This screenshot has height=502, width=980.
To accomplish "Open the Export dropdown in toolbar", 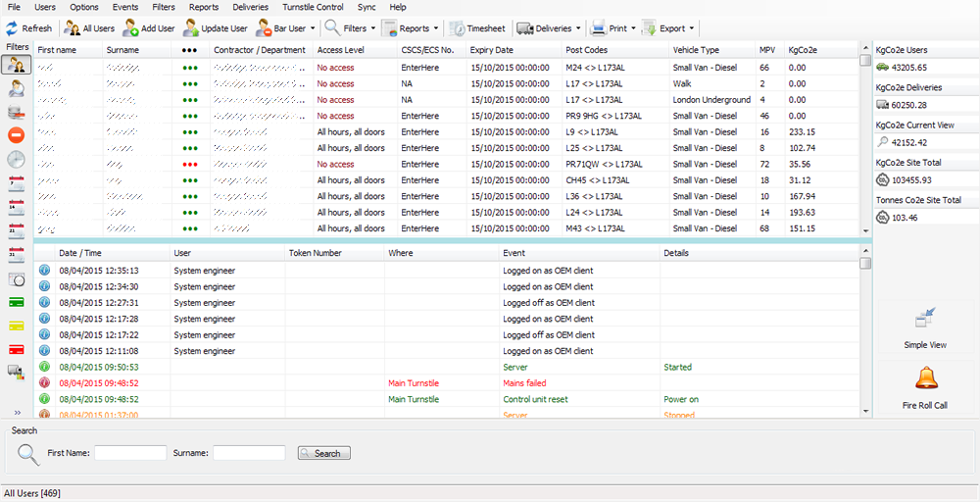I will [x=691, y=28].
